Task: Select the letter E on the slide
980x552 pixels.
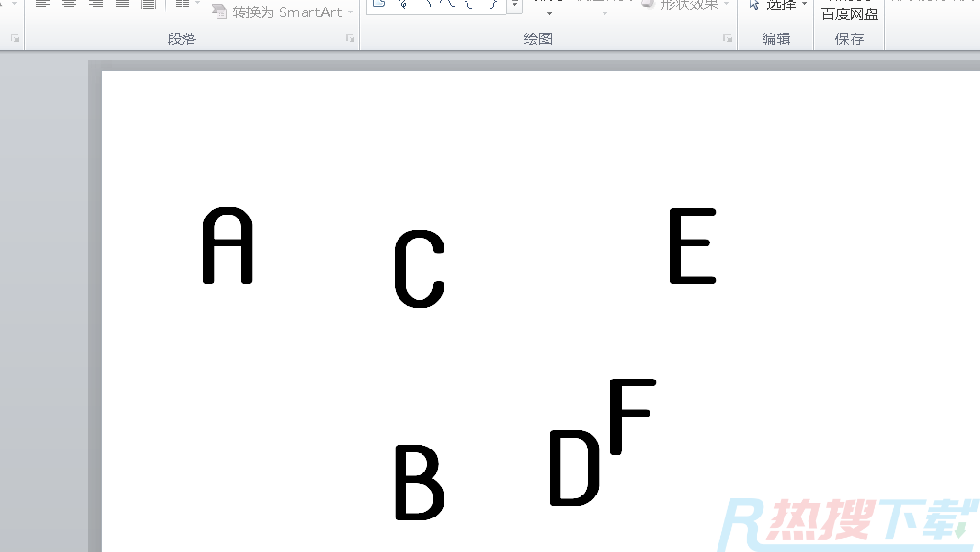Action: coord(692,246)
